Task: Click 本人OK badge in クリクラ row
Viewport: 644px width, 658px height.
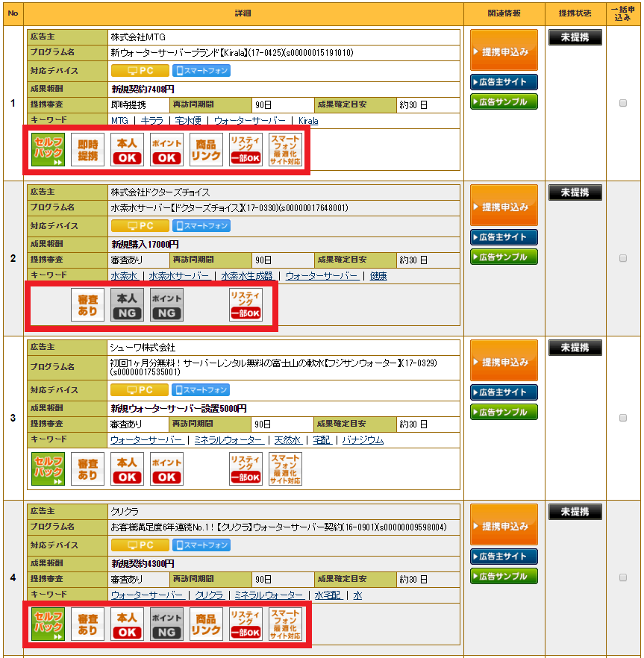Action: pyautogui.click(x=127, y=624)
